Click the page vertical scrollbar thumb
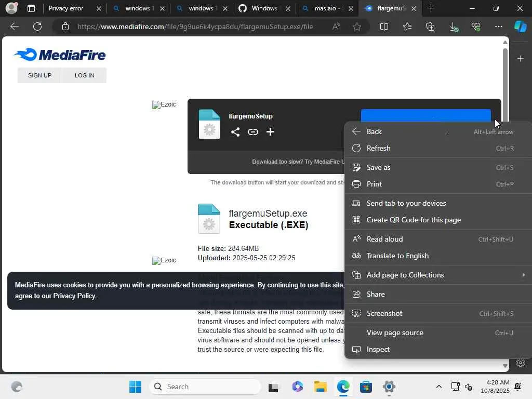532x399 pixels. 505,85
